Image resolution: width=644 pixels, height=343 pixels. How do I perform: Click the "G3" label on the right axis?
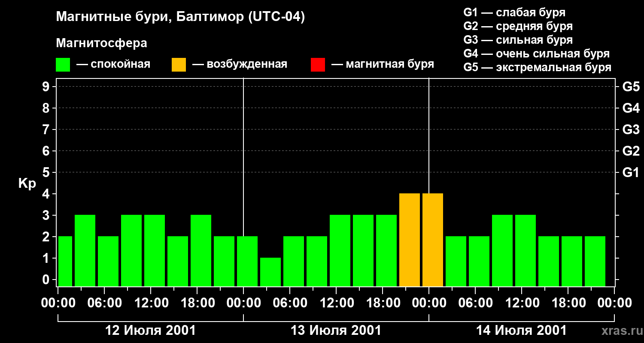(x=631, y=129)
